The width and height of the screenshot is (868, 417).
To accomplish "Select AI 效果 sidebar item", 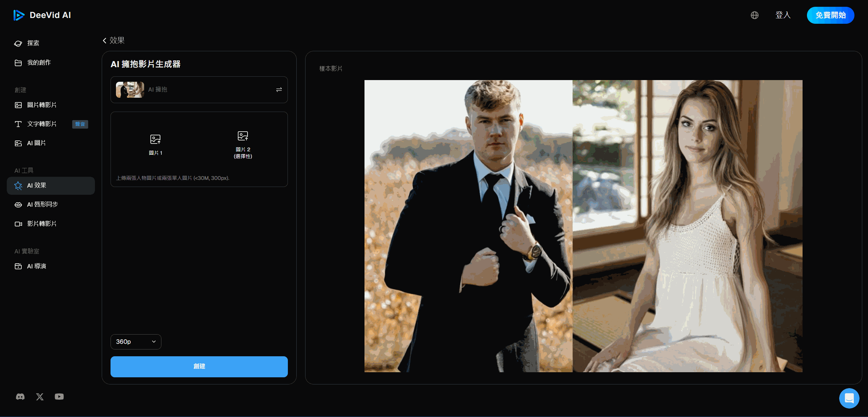I will pyautogui.click(x=51, y=186).
